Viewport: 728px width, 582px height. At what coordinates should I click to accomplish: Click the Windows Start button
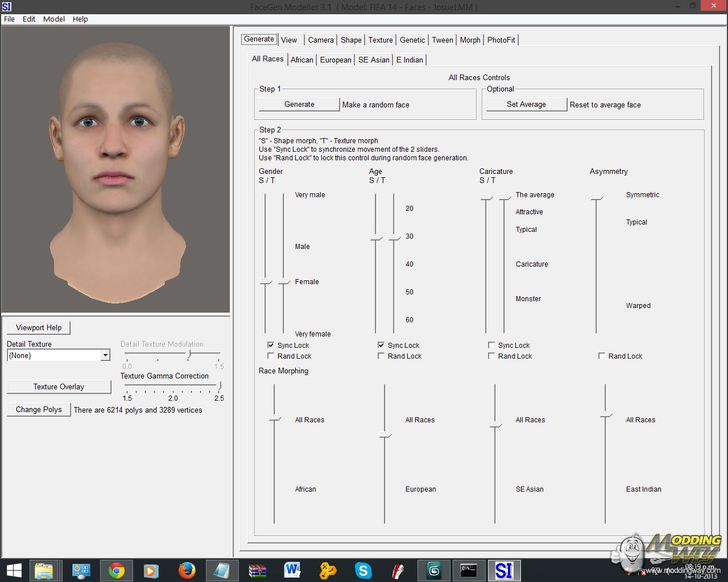14,570
